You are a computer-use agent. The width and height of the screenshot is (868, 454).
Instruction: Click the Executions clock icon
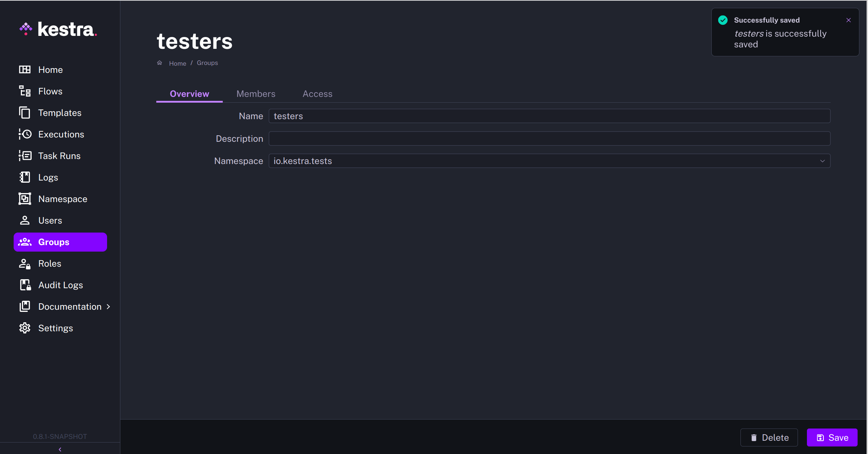tap(25, 134)
